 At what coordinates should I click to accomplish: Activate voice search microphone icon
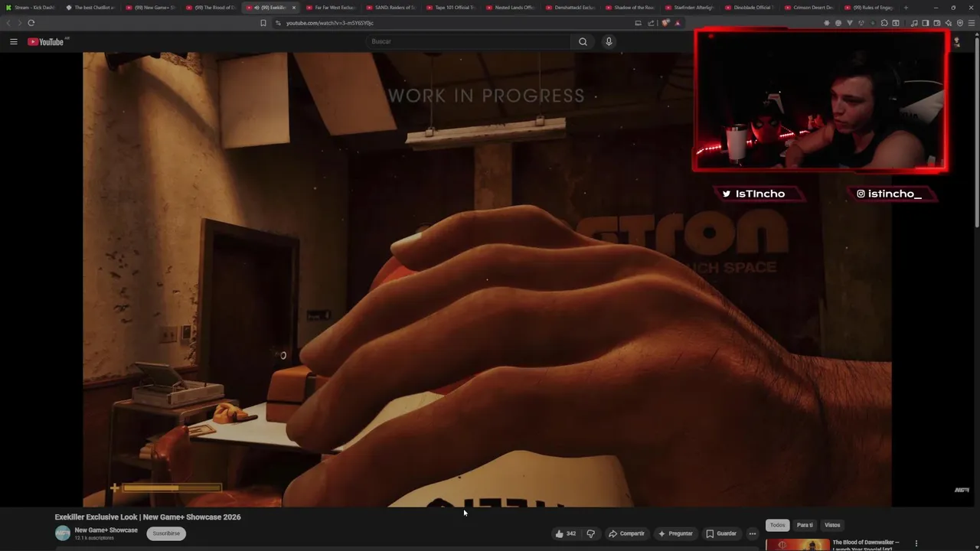pos(609,41)
